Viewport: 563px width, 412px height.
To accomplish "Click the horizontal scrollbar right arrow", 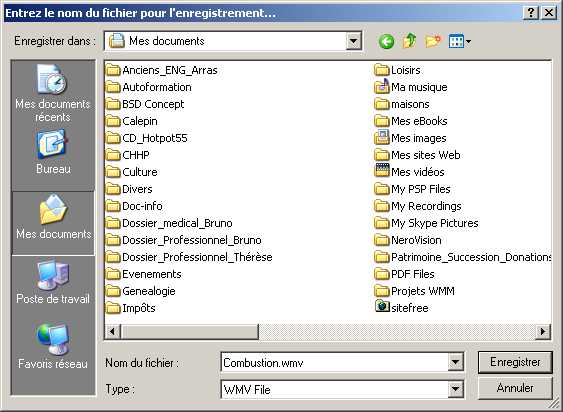I will point(543,331).
